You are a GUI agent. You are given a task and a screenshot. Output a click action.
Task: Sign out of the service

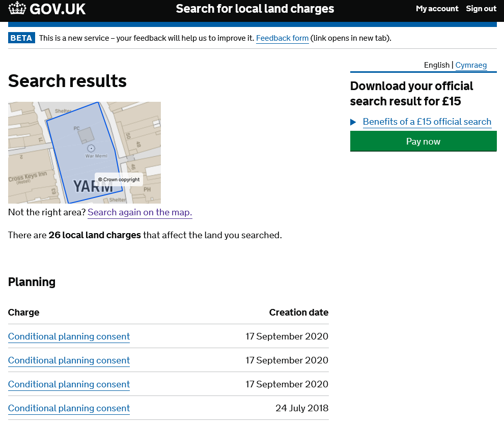point(481,9)
